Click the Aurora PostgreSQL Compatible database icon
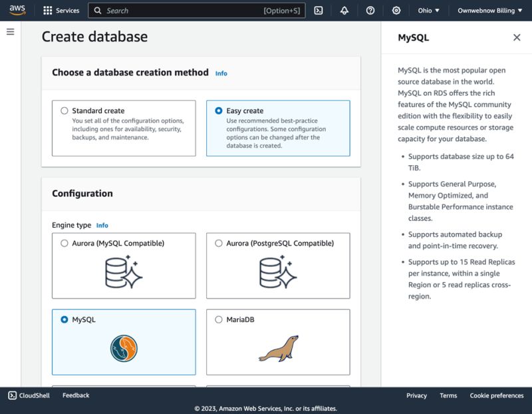Screen dimensions: 532x414 click(278, 272)
